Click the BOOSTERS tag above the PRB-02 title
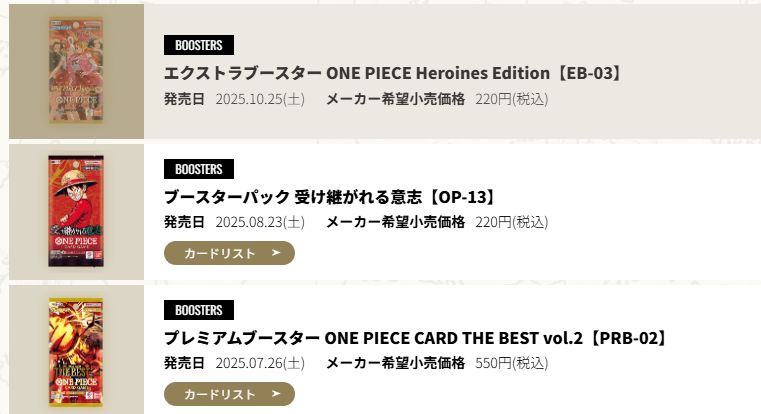The height and width of the screenshot is (414, 761). [199, 310]
